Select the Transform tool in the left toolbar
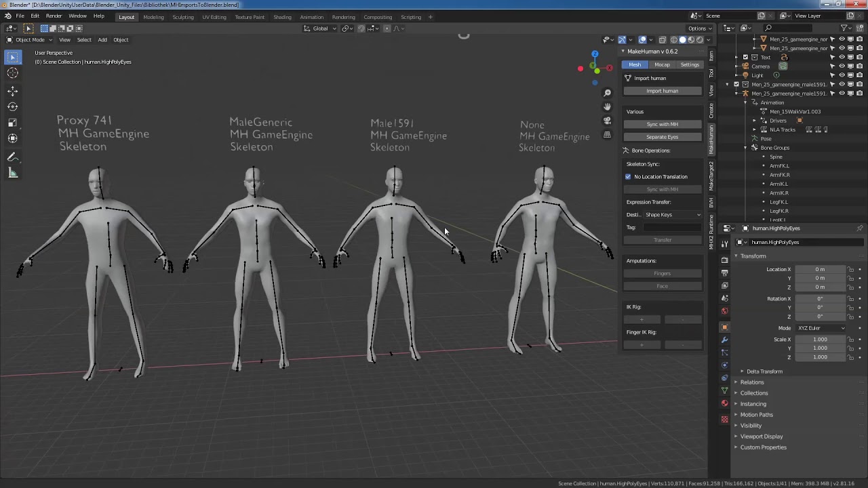Screen dimensions: 868x488 click(13, 138)
